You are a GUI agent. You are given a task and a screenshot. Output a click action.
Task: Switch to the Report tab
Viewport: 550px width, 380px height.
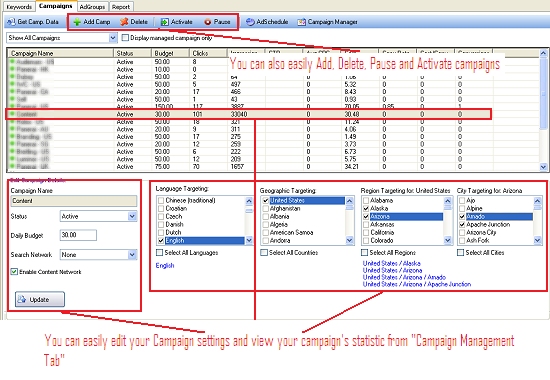click(121, 7)
